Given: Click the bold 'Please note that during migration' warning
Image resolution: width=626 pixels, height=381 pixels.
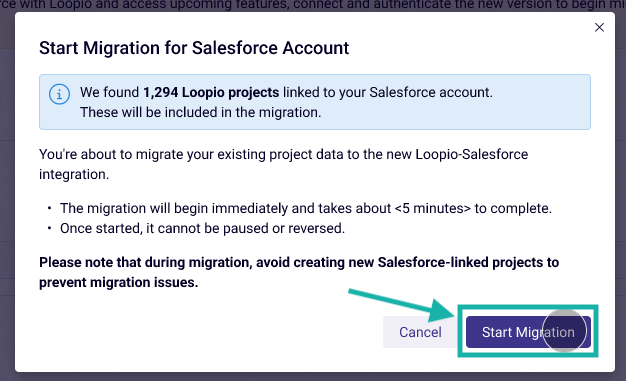Looking at the screenshot, I should [x=299, y=272].
